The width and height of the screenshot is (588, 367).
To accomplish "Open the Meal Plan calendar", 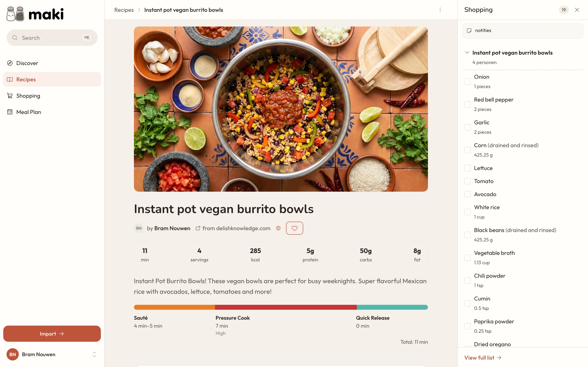I will coord(28,112).
